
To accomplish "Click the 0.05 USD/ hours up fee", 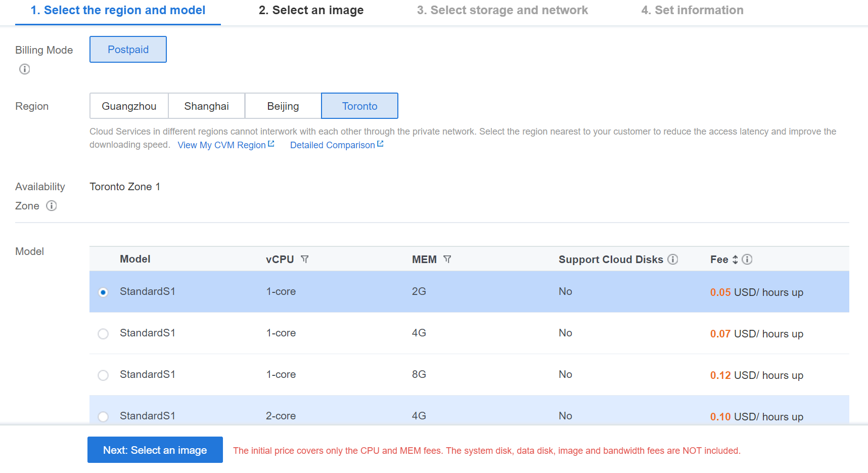I will point(757,292).
